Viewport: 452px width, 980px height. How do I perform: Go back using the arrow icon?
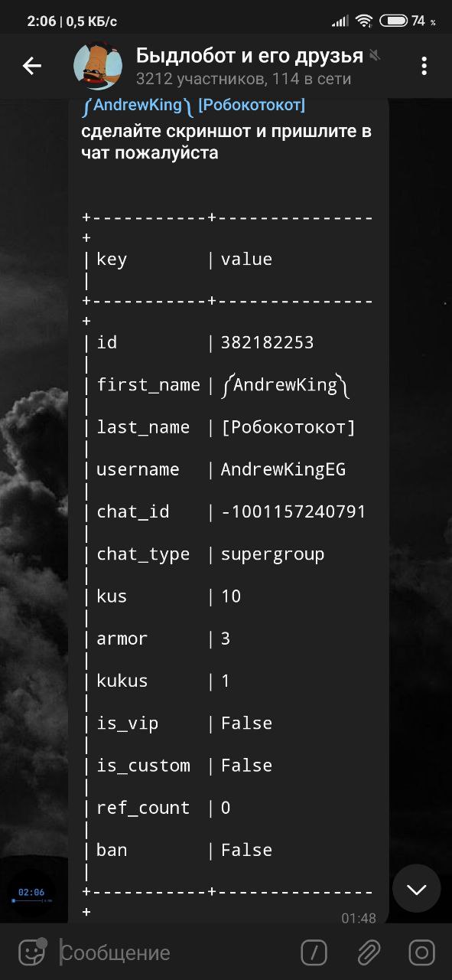tap(31, 66)
